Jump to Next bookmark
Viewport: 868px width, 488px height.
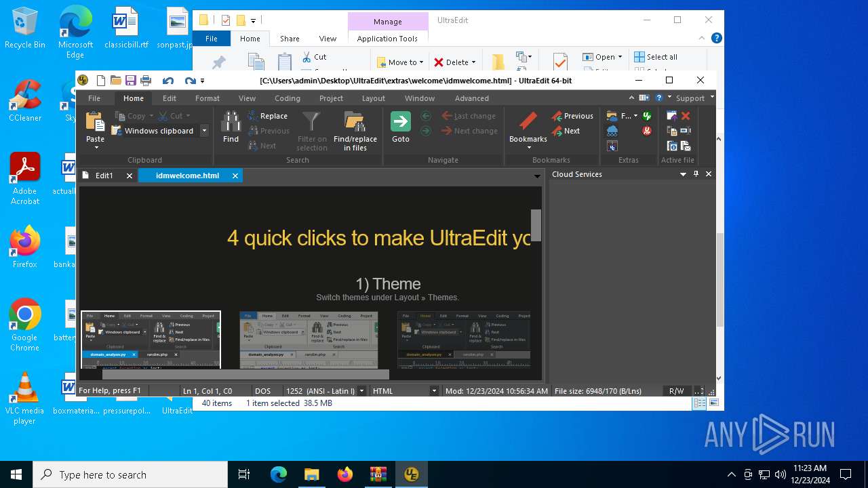pos(566,131)
